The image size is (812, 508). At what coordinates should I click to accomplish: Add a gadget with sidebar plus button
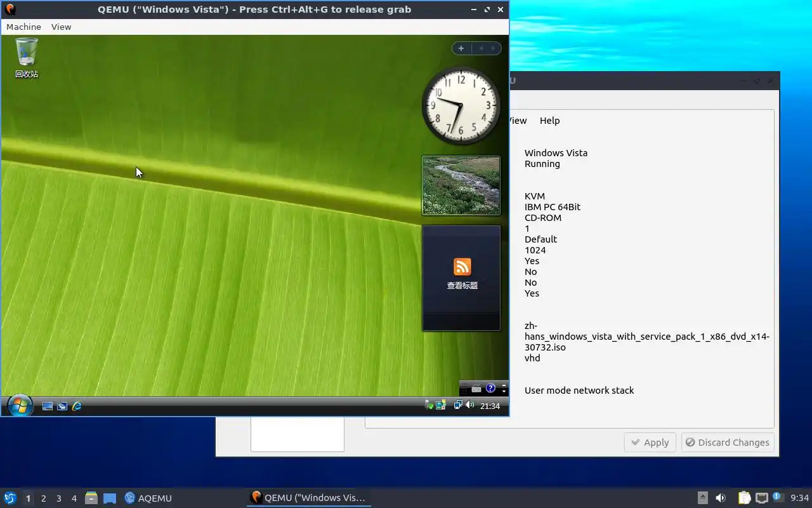461,48
